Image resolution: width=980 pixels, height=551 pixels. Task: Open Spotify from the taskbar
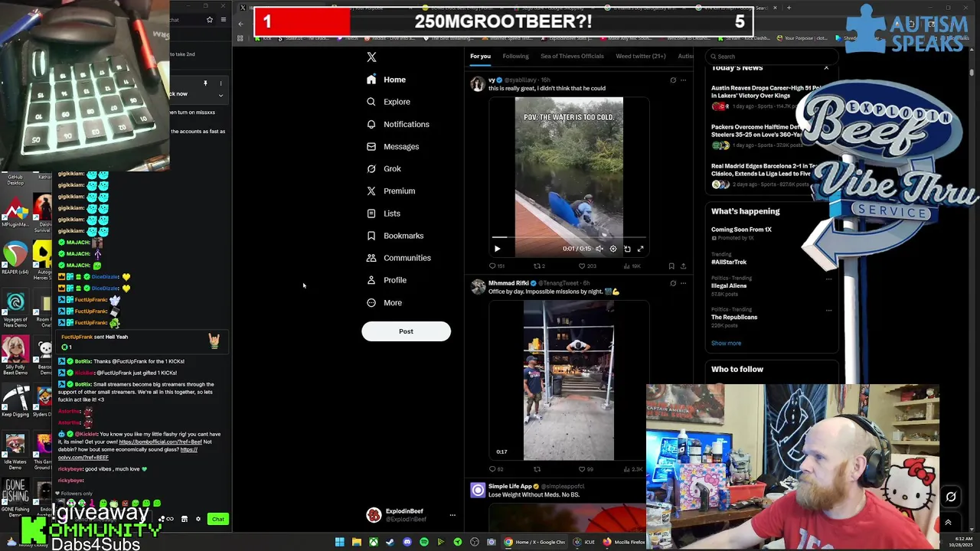click(x=424, y=542)
